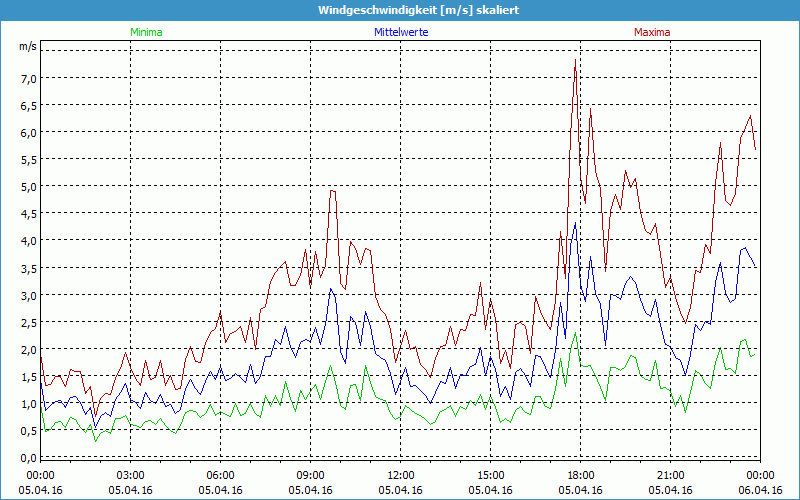
Task: Click the 'm/s' unit label on the y-axis
Action: point(28,46)
